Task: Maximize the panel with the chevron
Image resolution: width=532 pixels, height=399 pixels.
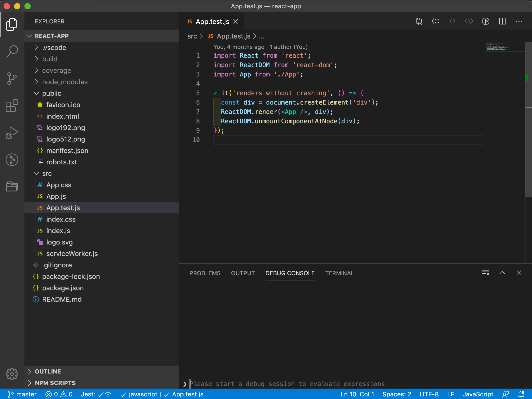Action: [x=502, y=273]
